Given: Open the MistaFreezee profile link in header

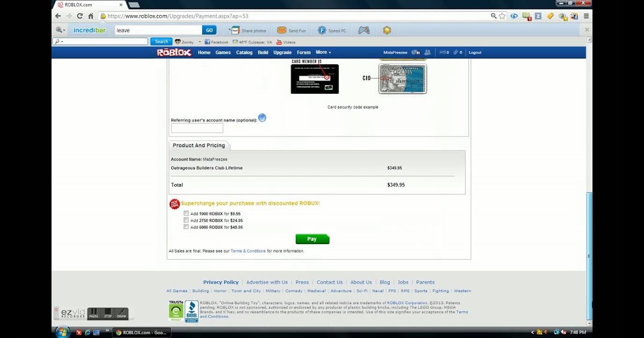Looking at the screenshot, I should pyautogui.click(x=396, y=53).
